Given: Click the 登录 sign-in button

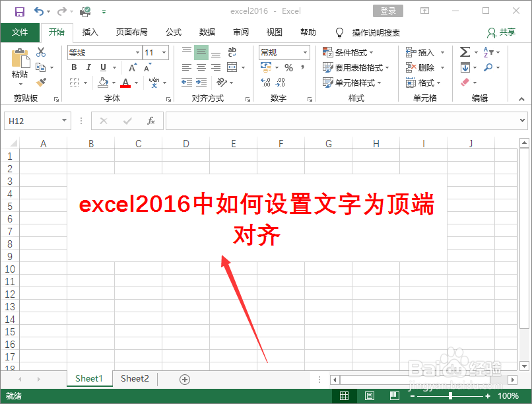Looking at the screenshot, I should pyautogui.click(x=388, y=11).
